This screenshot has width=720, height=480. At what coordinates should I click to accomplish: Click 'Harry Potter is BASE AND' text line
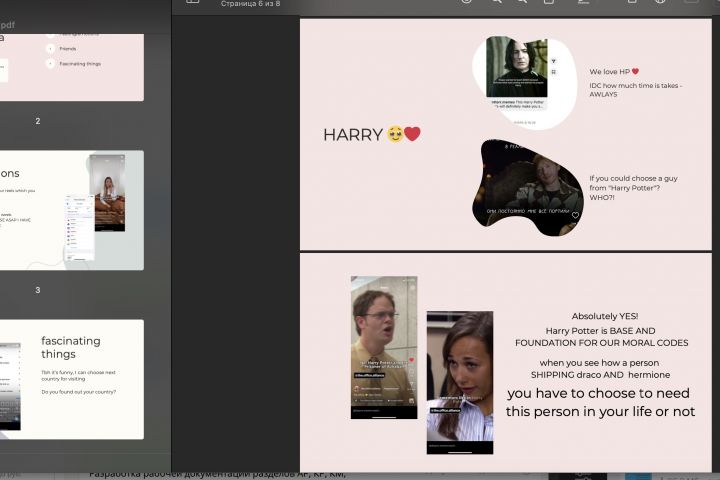[600, 331]
